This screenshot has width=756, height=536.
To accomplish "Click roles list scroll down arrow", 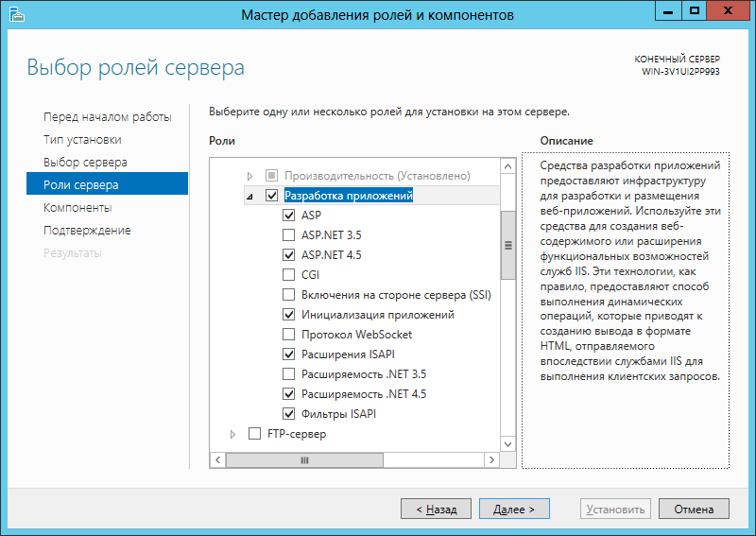I will 507,444.
